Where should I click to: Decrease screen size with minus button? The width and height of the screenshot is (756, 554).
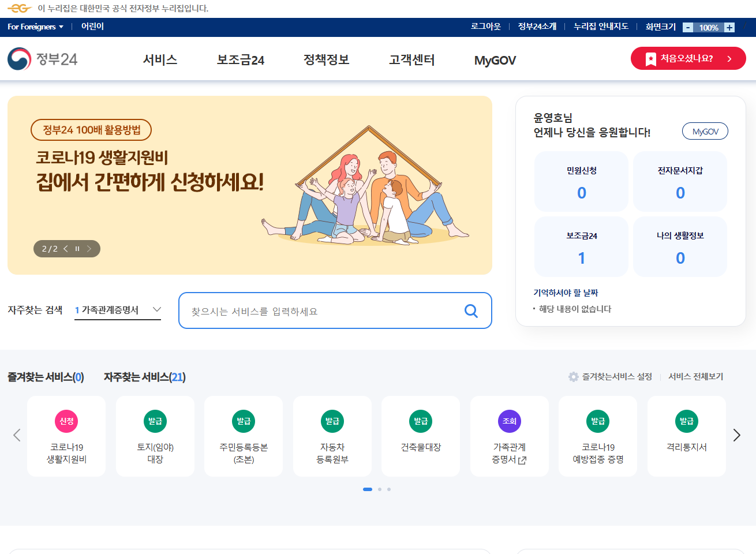(x=688, y=27)
